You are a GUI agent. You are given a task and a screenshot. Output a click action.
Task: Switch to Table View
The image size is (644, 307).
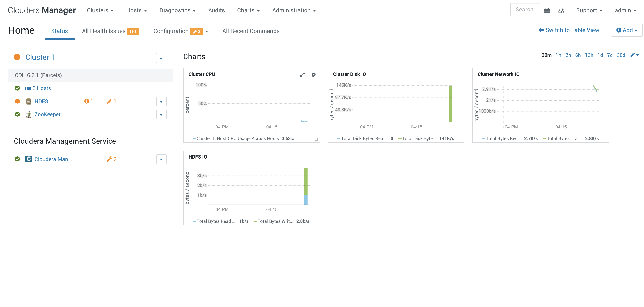pyautogui.click(x=569, y=30)
